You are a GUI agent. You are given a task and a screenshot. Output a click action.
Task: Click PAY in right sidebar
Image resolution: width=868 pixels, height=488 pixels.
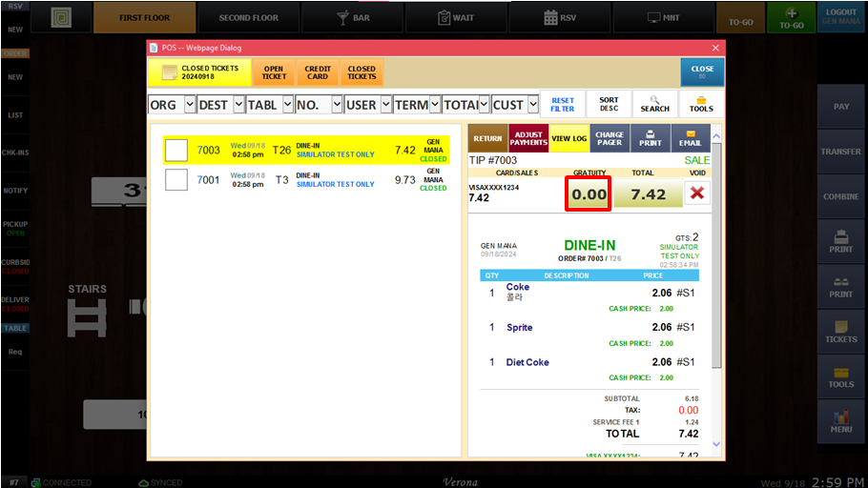841,107
